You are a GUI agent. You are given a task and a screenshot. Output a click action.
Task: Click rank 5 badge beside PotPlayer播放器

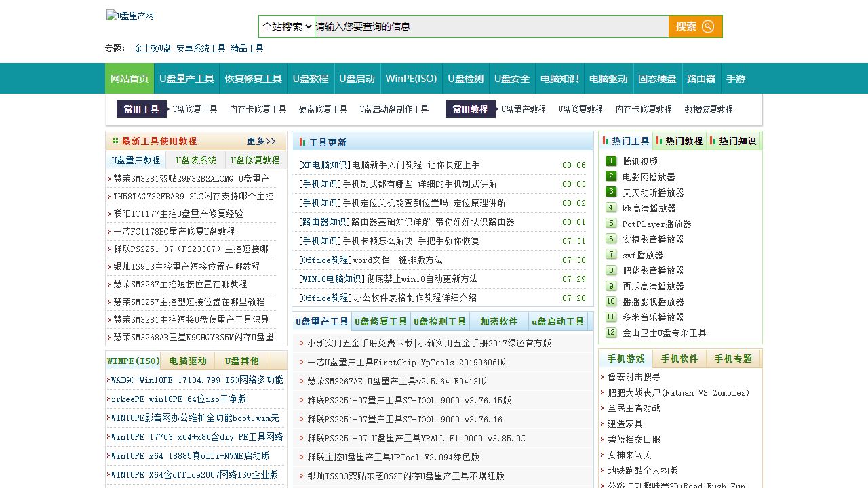point(611,223)
